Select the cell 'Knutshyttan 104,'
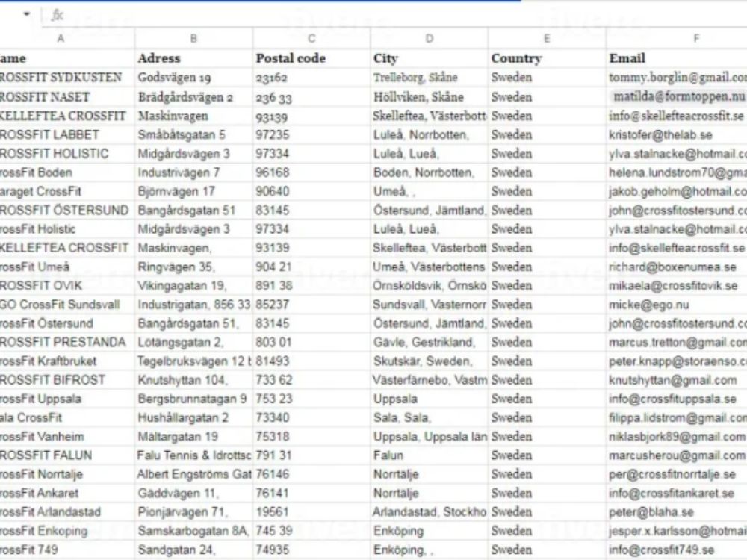The height and width of the screenshot is (560, 747). point(194,380)
